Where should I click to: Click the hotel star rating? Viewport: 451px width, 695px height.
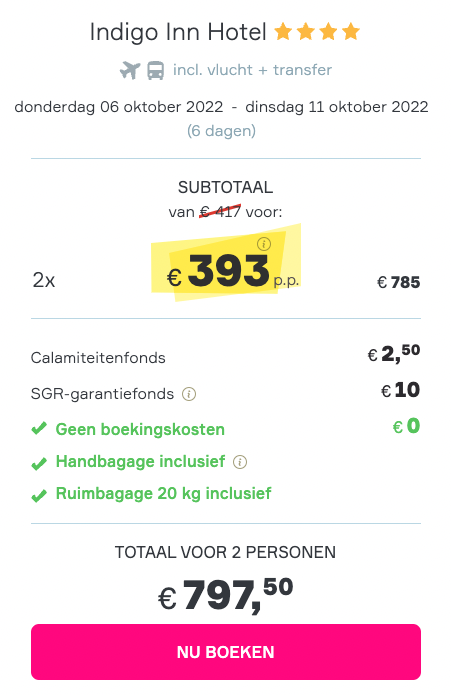(x=317, y=32)
